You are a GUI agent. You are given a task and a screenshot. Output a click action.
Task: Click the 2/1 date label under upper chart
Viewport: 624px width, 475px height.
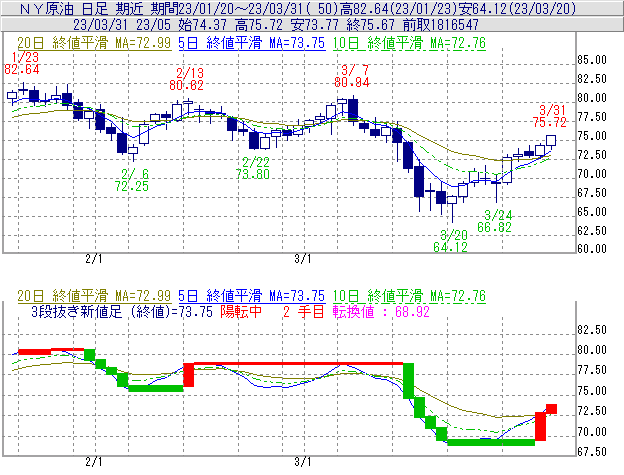click(94, 259)
